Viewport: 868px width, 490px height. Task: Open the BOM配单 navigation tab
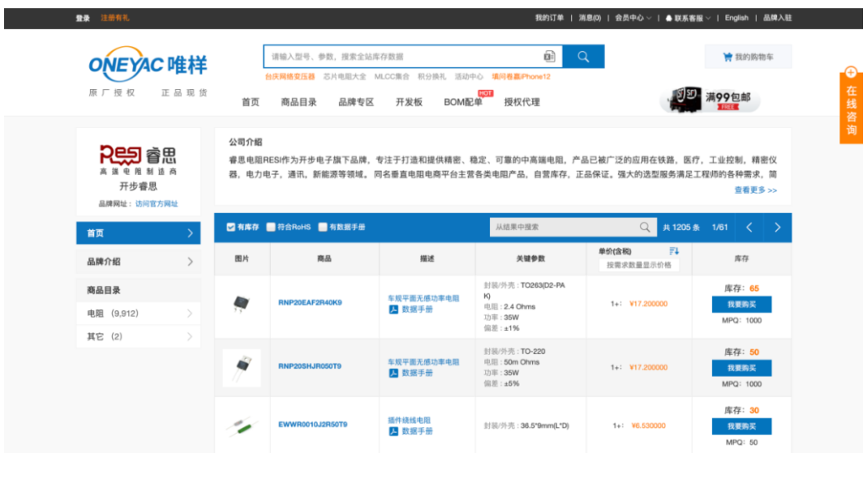coord(463,101)
